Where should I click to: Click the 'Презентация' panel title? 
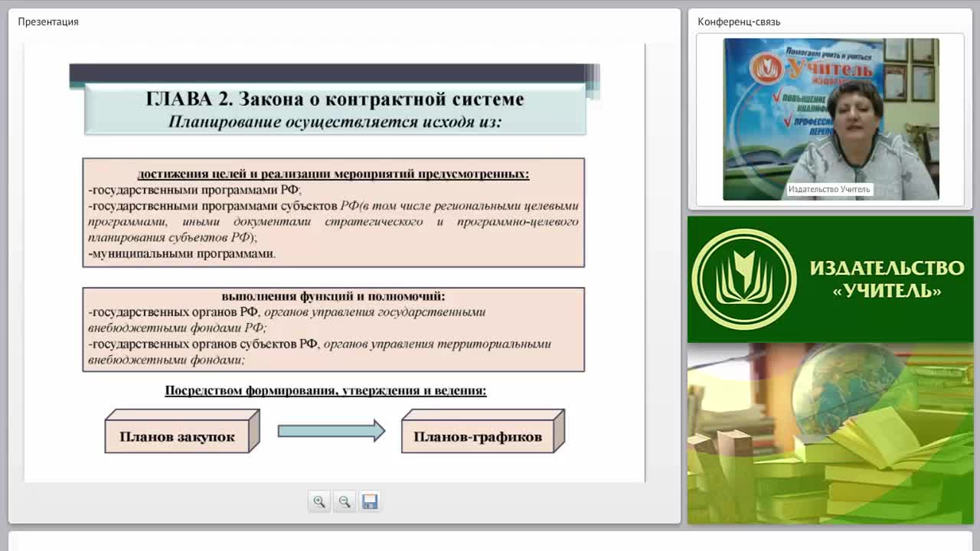click(48, 21)
